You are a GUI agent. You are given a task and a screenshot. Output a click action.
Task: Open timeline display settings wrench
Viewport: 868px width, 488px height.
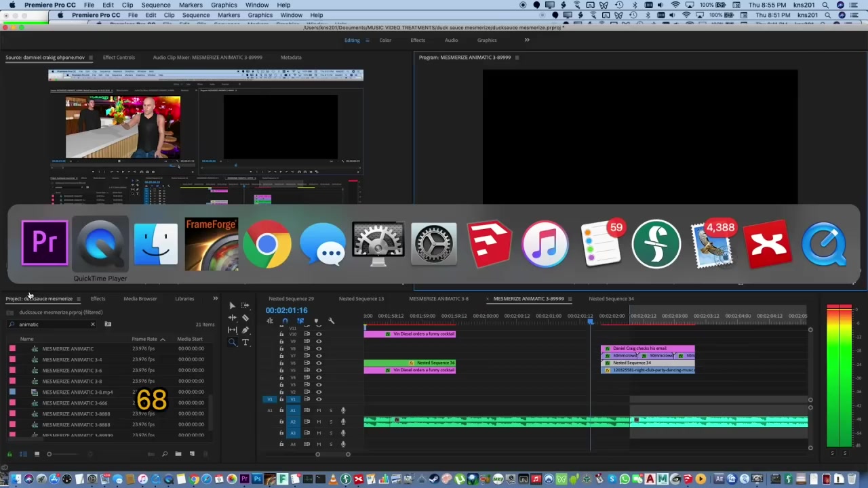click(x=331, y=321)
